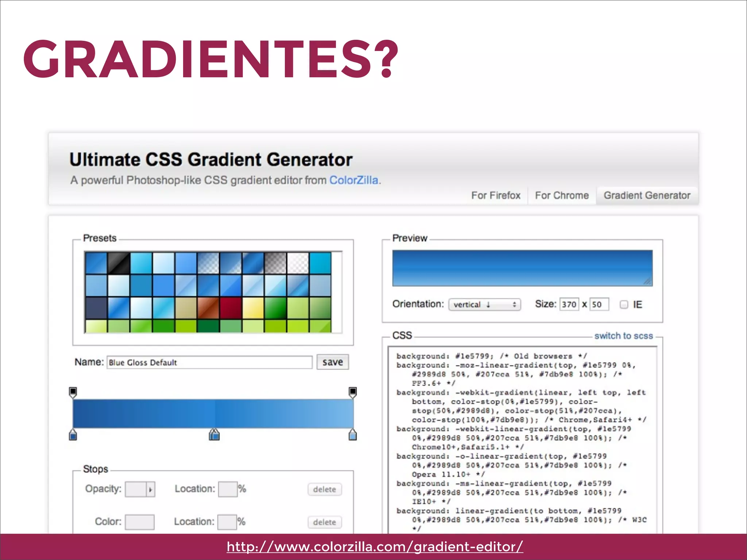Click switch to scss link

point(624,336)
